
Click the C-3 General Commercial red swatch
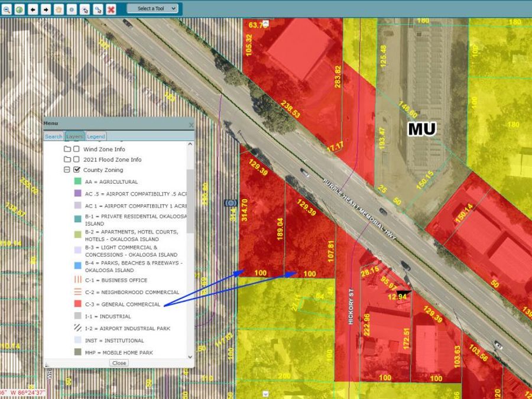77,304
